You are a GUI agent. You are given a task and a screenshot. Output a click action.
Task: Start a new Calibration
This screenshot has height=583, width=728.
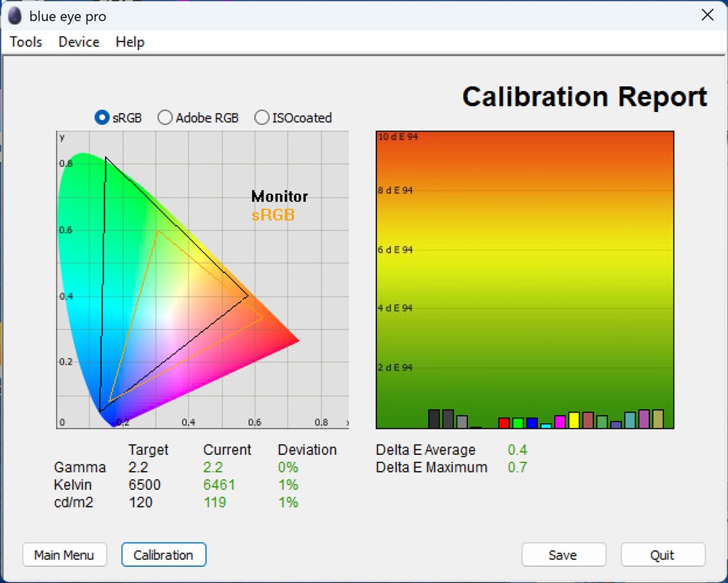pyautogui.click(x=163, y=555)
